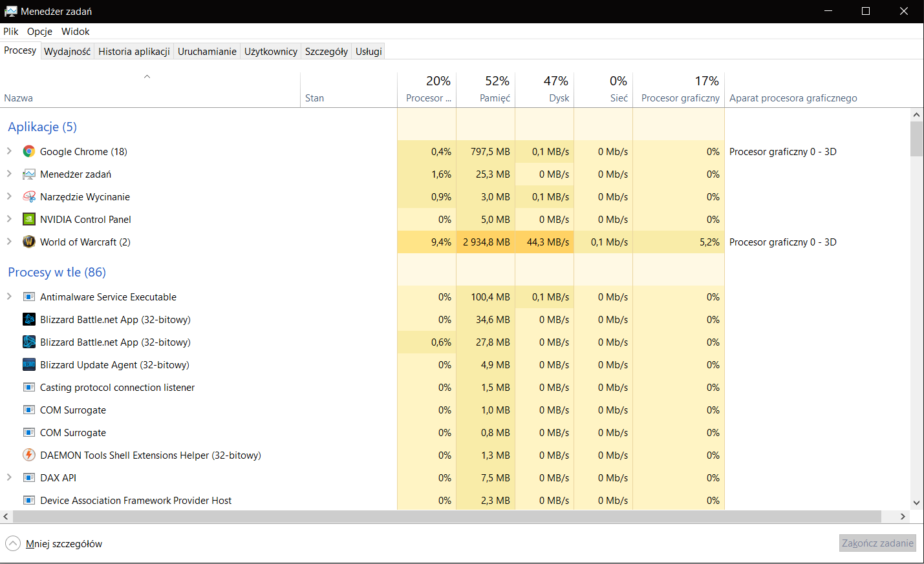924x564 pixels.
Task: Sort by Procesor graficzny column showing 17%
Action: 678,89
